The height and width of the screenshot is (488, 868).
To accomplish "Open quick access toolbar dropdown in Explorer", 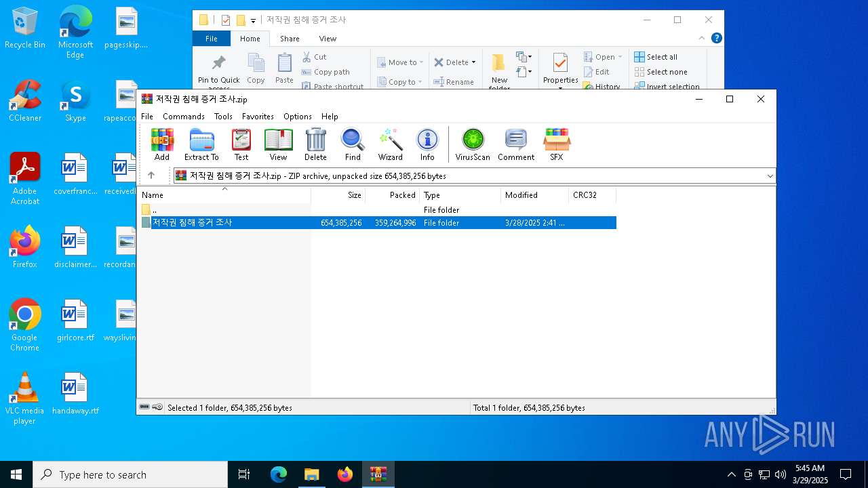I will (x=253, y=20).
